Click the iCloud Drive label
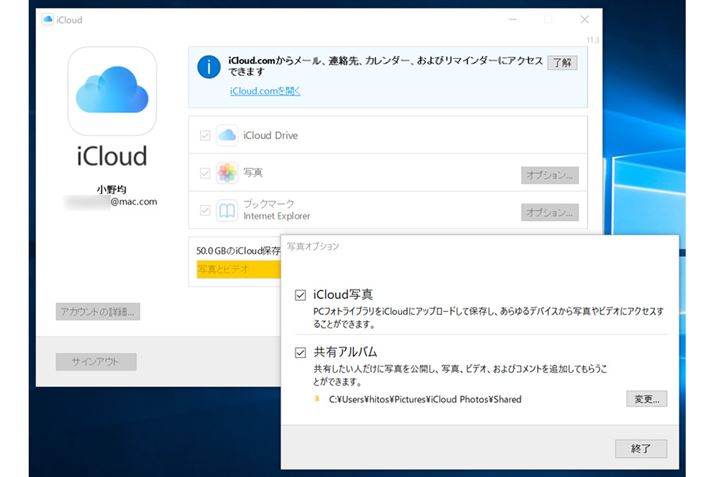This screenshot has height=477, width=715. pos(270,135)
